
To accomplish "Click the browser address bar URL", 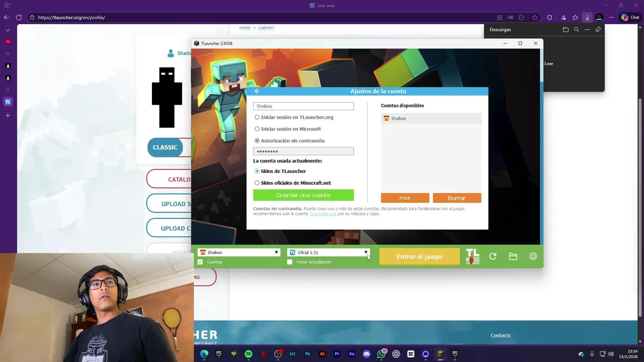I will [x=71, y=18].
